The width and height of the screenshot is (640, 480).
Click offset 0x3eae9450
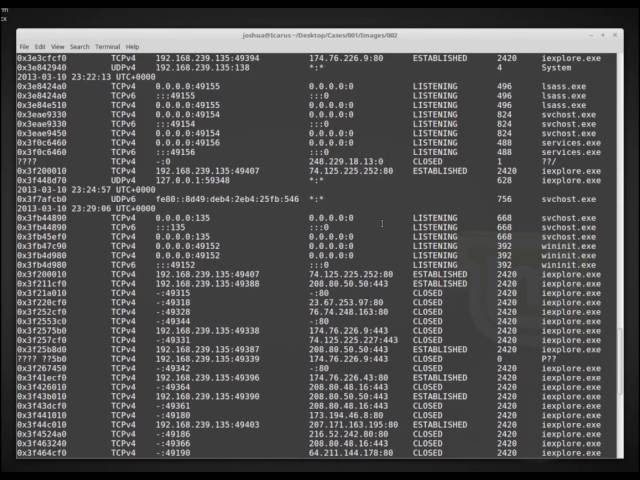(x=42, y=133)
